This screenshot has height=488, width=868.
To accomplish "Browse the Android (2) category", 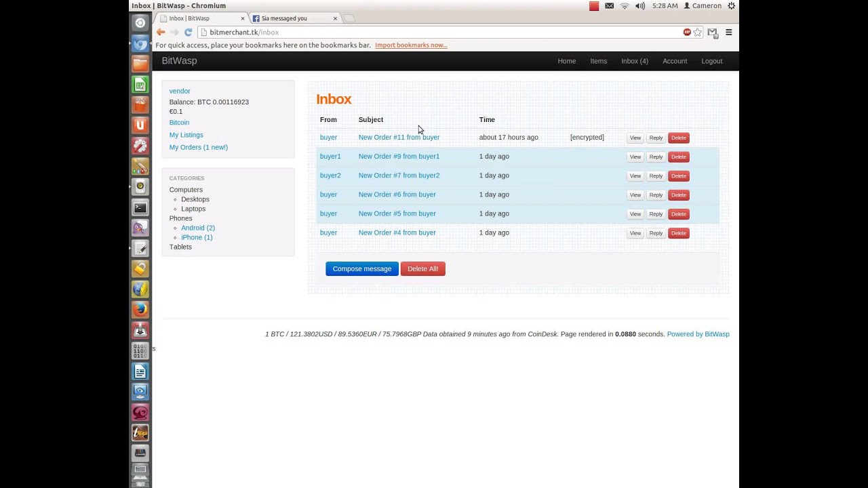I will [198, 228].
